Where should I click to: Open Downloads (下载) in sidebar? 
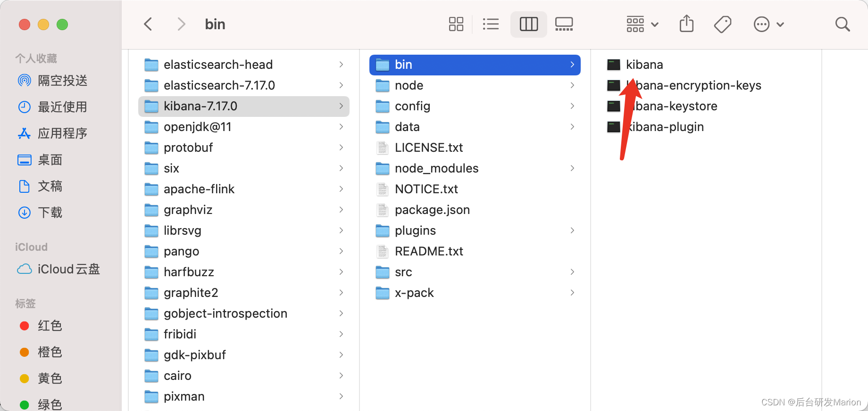(x=40, y=213)
